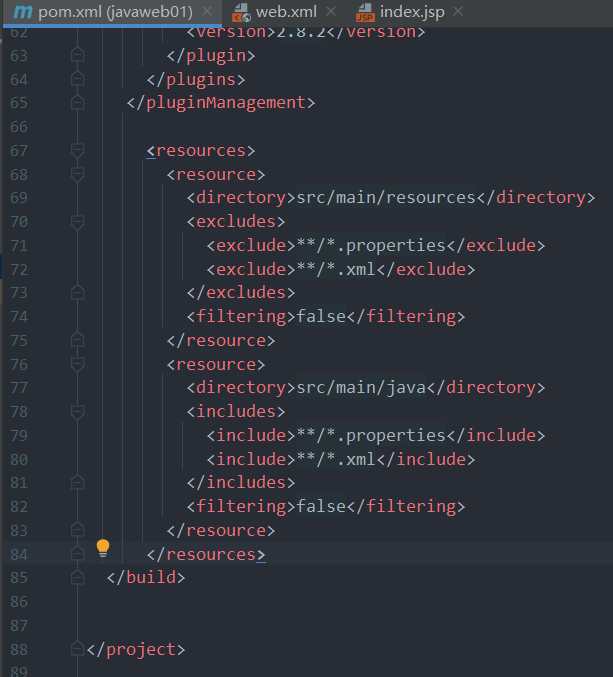Screen dimensions: 613x677
Task: Click the web.xml file type icon
Action: pos(241,12)
